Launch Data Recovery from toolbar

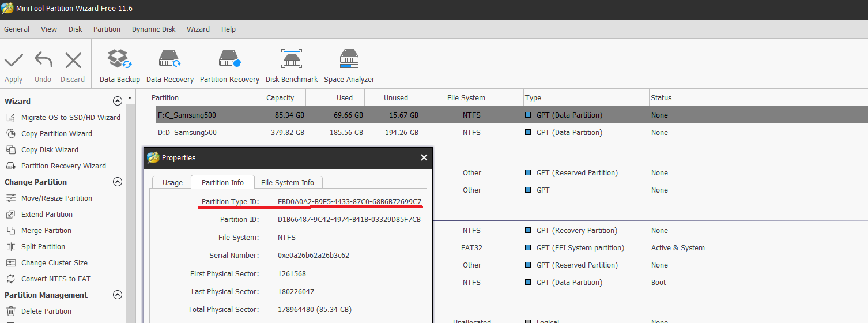coord(170,66)
